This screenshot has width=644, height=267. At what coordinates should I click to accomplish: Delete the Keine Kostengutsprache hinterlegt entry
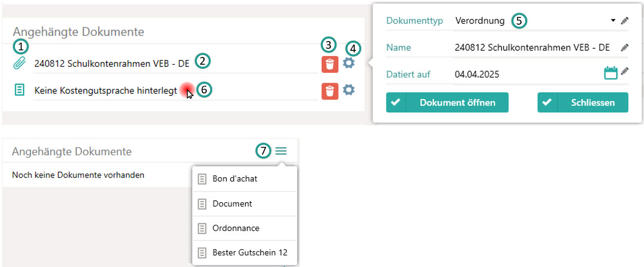[x=330, y=91]
